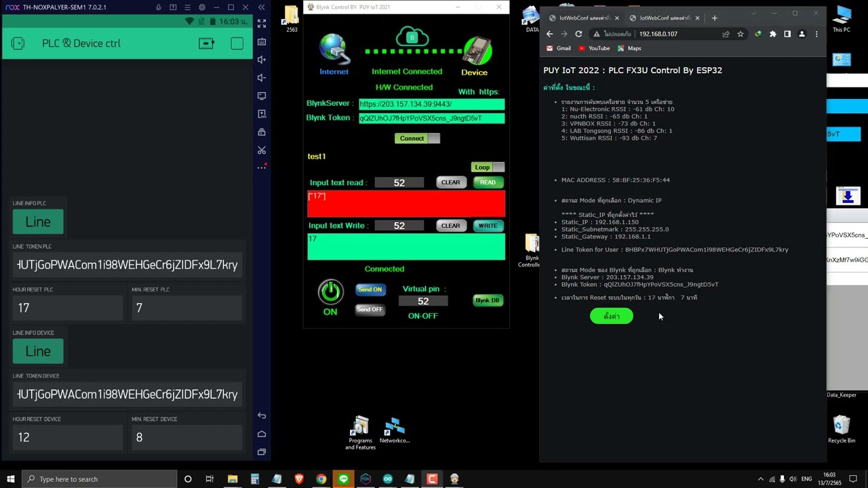Open Chrome three-dot menu
The image size is (868, 488).
coord(816,34)
